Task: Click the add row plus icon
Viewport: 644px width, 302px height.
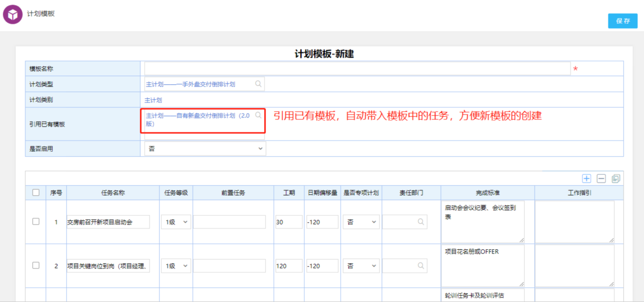Action: pyautogui.click(x=586, y=178)
